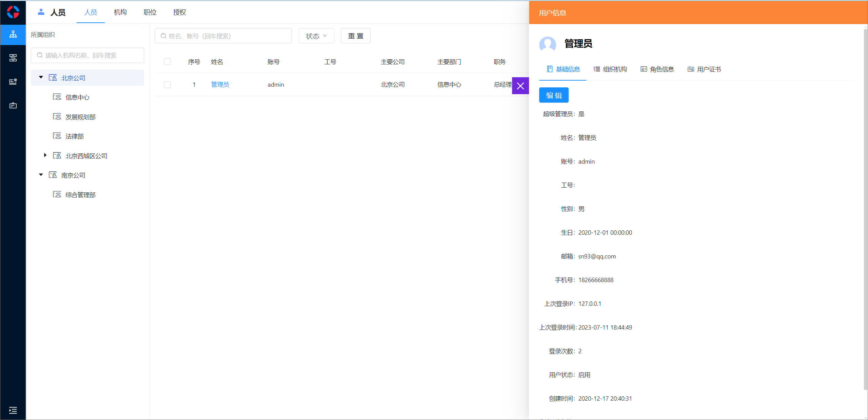Open the 角色信息 tab in user panel

657,69
